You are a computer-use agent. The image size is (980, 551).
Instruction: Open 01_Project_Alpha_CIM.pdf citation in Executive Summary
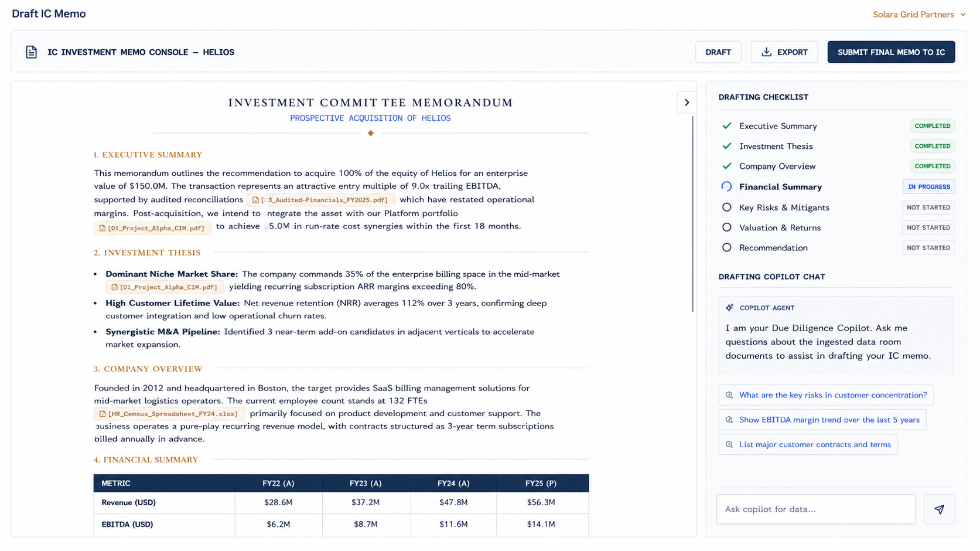[x=152, y=228]
